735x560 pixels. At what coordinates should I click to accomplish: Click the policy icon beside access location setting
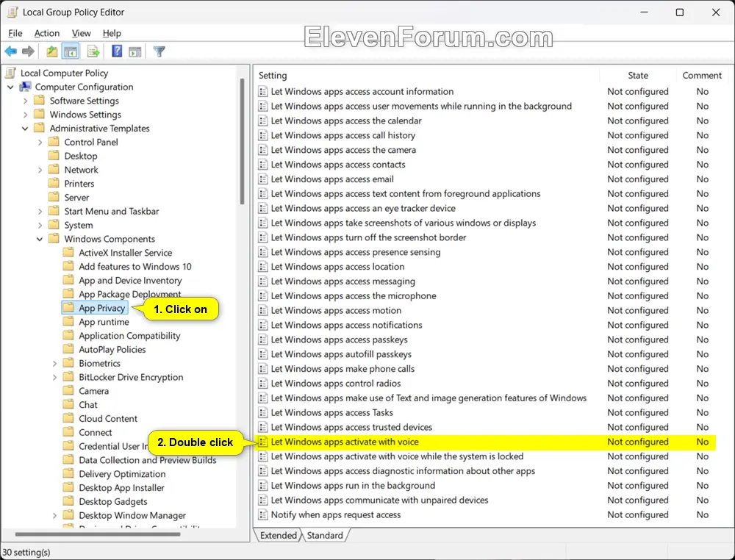(263, 267)
